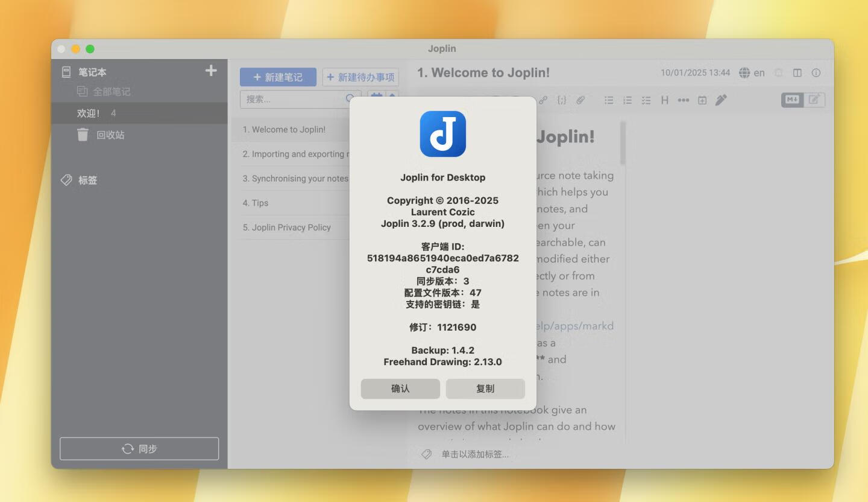The width and height of the screenshot is (868, 502).
Task: Click the 修订: 1121690 revision text
Action: (x=442, y=327)
